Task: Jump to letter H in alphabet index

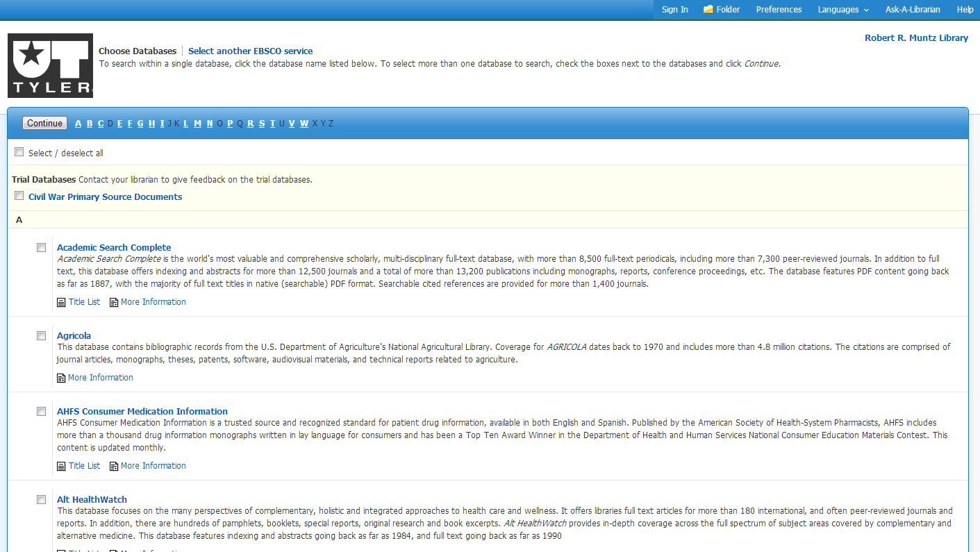Action: pos(151,124)
